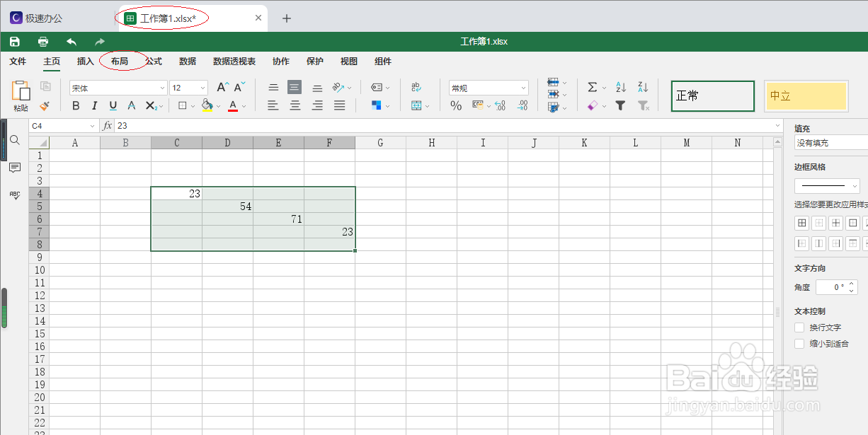Click the fx insert function button
868x435 pixels.
(108, 125)
